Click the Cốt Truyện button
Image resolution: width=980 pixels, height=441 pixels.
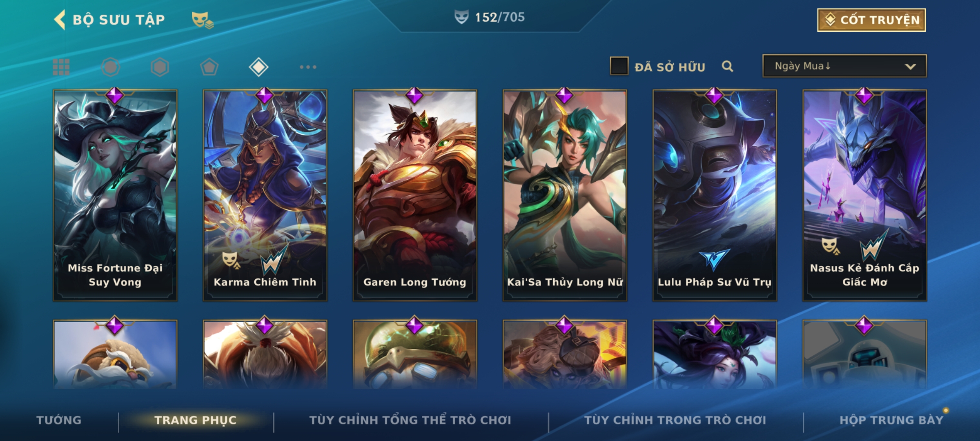[x=871, y=20]
